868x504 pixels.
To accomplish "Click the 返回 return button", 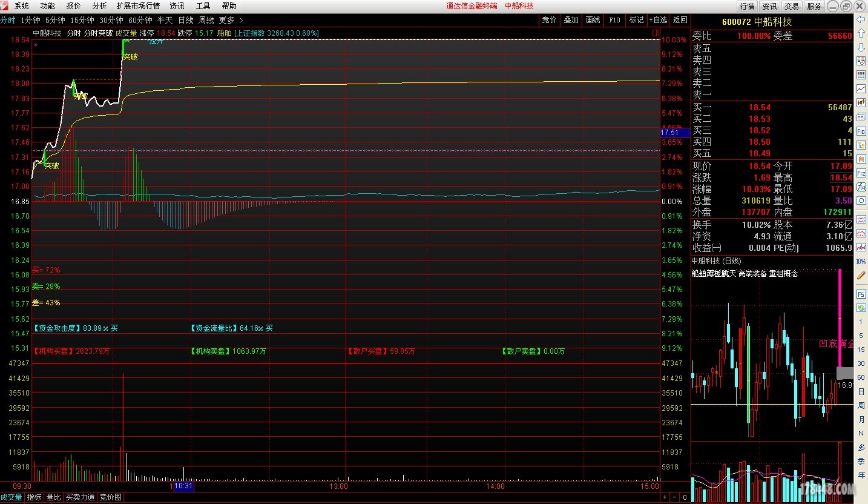I will click(680, 20).
